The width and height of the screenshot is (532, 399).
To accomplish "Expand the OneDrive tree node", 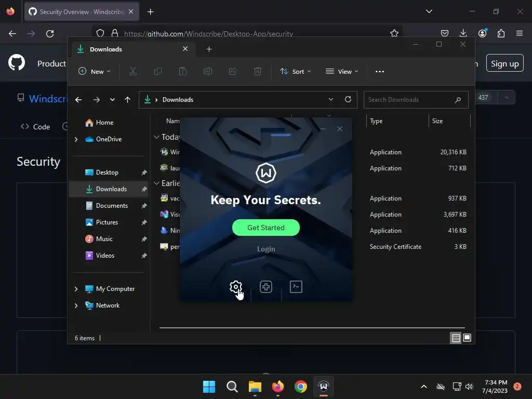I will (x=76, y=139).
